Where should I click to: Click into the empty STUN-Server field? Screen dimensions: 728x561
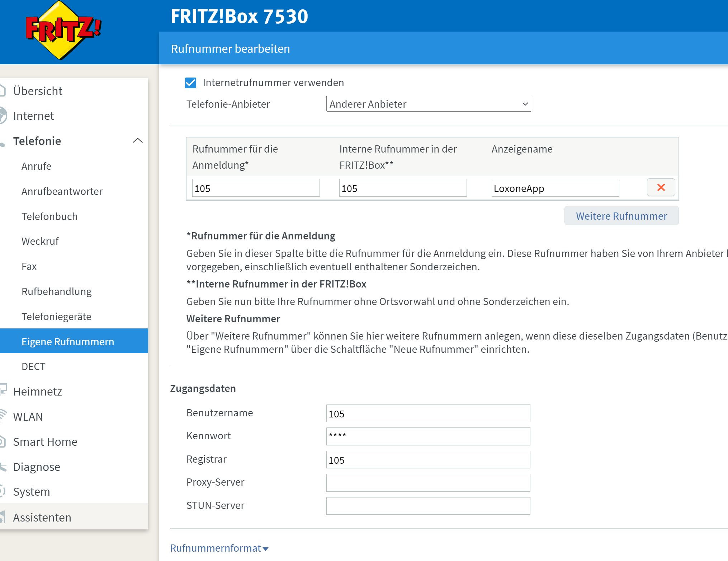[x=428, y=506]
